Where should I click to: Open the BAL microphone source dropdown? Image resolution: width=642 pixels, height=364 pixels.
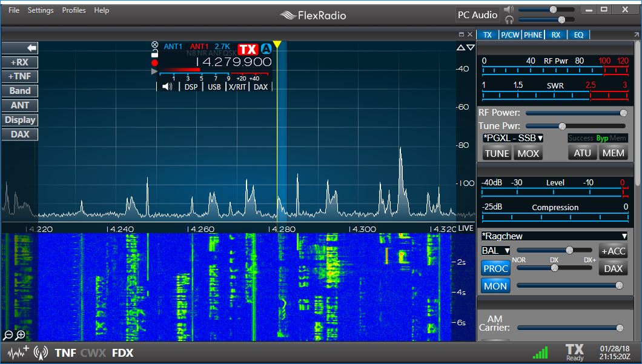(495, 250)
